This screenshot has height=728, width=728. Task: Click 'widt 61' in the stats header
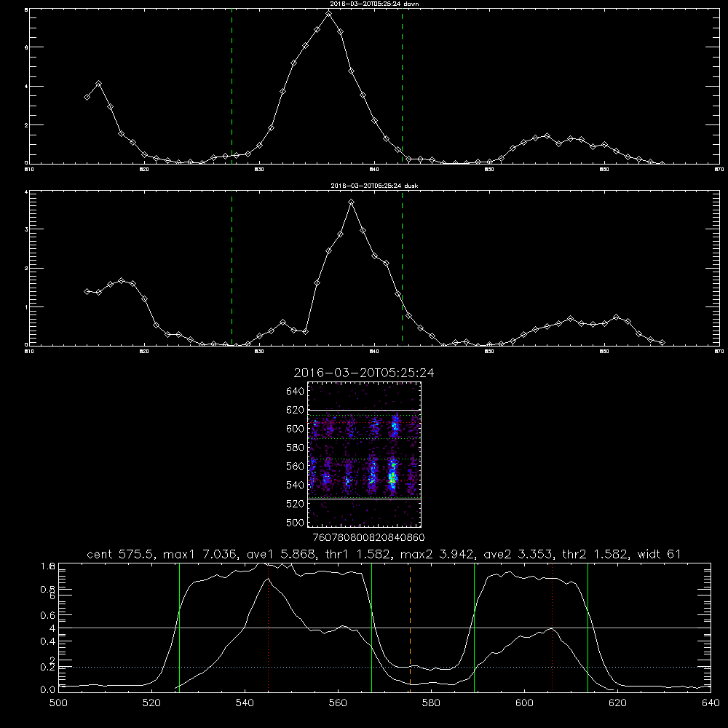[660, 554]
